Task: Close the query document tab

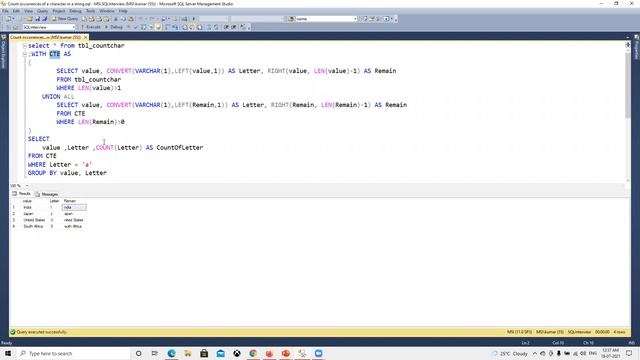Action: pos(85,37)
